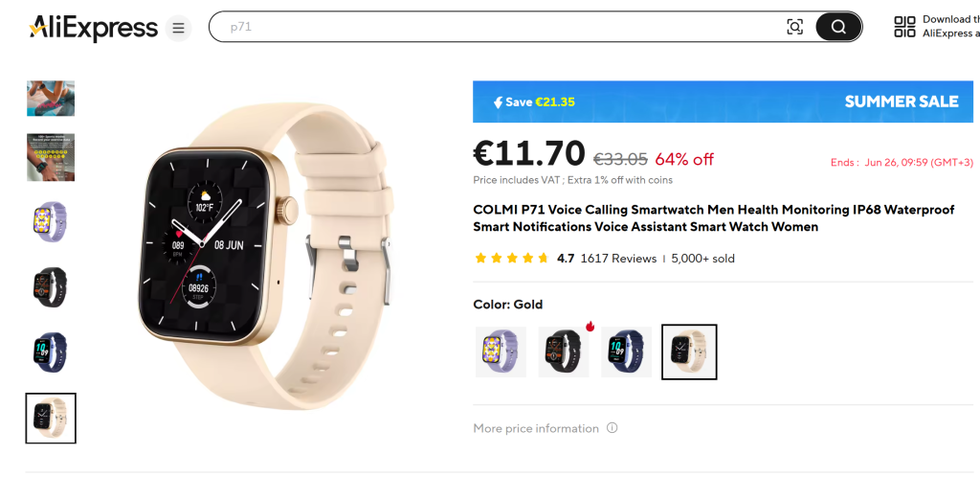Select the purple color option swatch
980x477 pixels.
(x=501, y=352)
